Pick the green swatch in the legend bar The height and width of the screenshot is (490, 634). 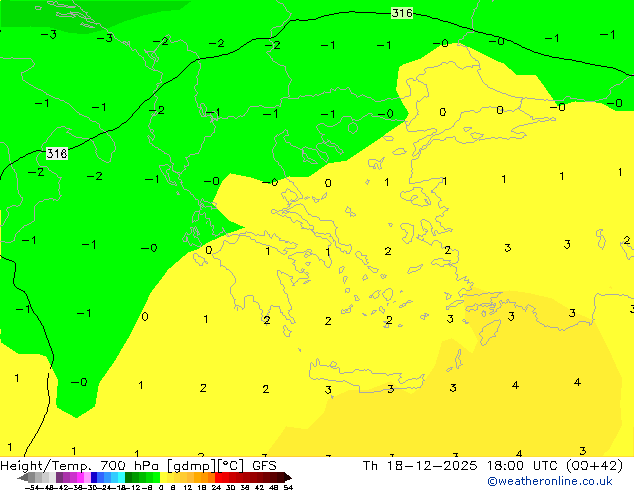tap(140, 477)
